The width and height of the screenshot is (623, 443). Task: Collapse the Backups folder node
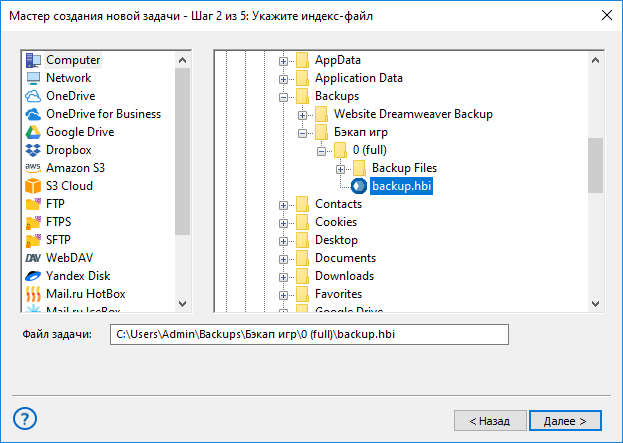pyautogui.click(x=284, y=96)
